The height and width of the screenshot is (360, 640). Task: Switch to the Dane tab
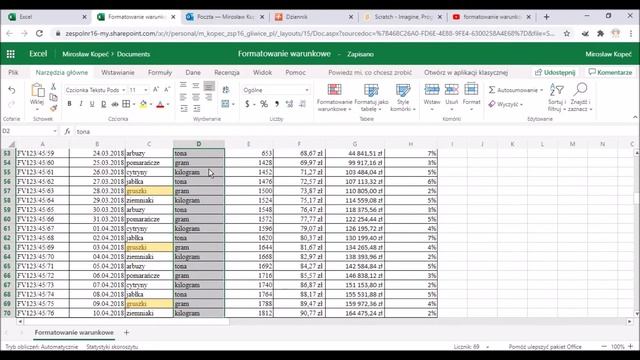[x=193, y=72]
